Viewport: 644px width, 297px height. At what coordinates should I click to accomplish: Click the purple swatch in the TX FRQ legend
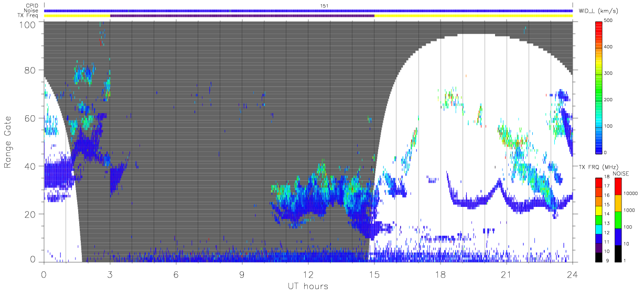[599, 248]
